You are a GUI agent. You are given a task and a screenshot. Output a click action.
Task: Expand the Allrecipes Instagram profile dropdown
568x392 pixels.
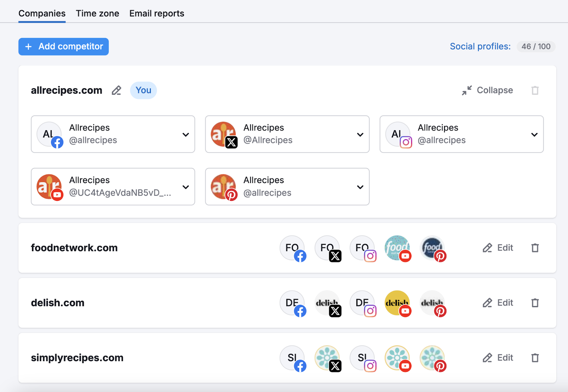(534, 135)
